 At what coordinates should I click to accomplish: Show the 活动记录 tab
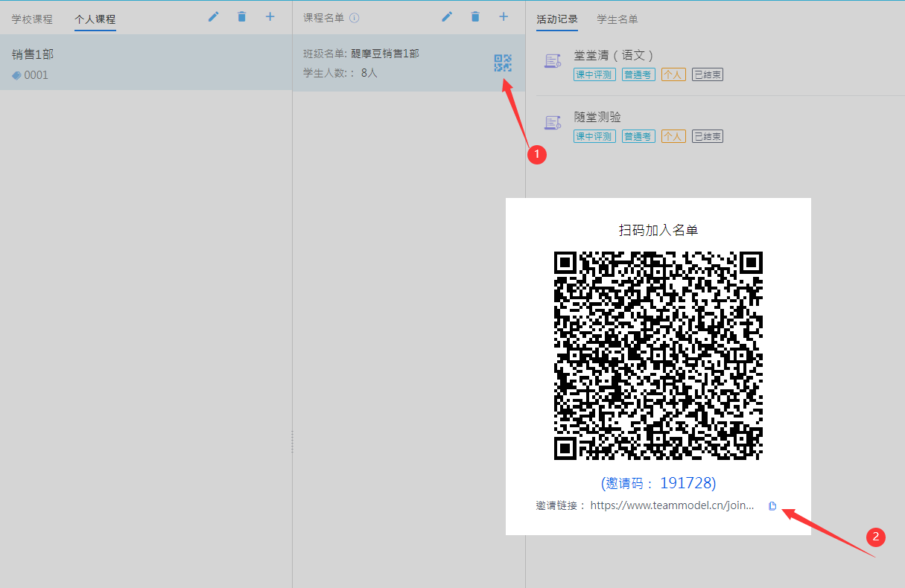[557, 19]
